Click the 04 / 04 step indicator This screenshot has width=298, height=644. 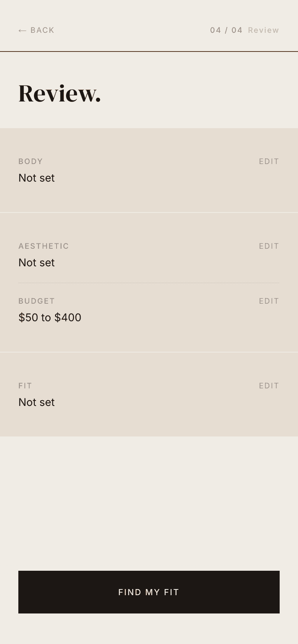click(226, 30)
